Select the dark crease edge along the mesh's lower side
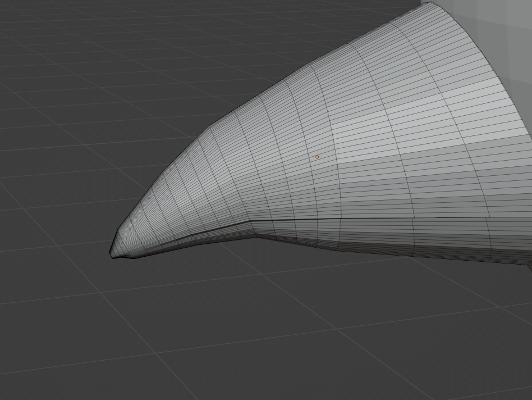532x400 pixels. pos(365,219)
